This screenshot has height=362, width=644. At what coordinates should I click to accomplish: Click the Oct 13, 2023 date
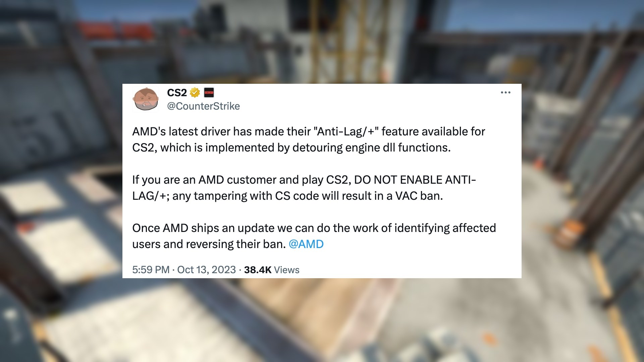tap(207, 270)
